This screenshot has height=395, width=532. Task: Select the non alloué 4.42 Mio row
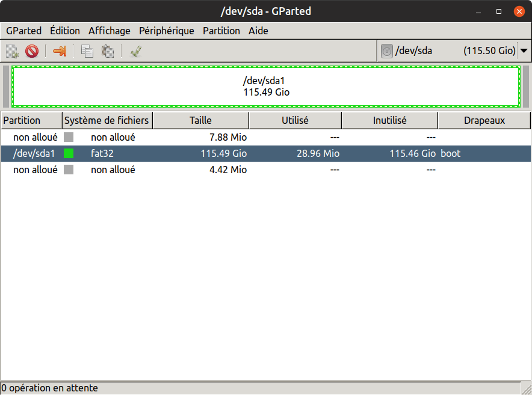pos(265,170)
